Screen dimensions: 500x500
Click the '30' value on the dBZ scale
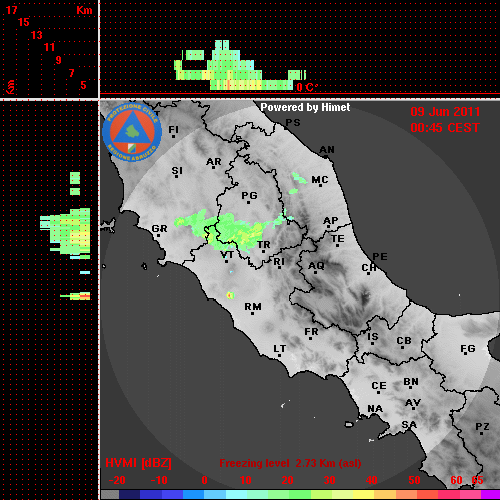point(329,480)
